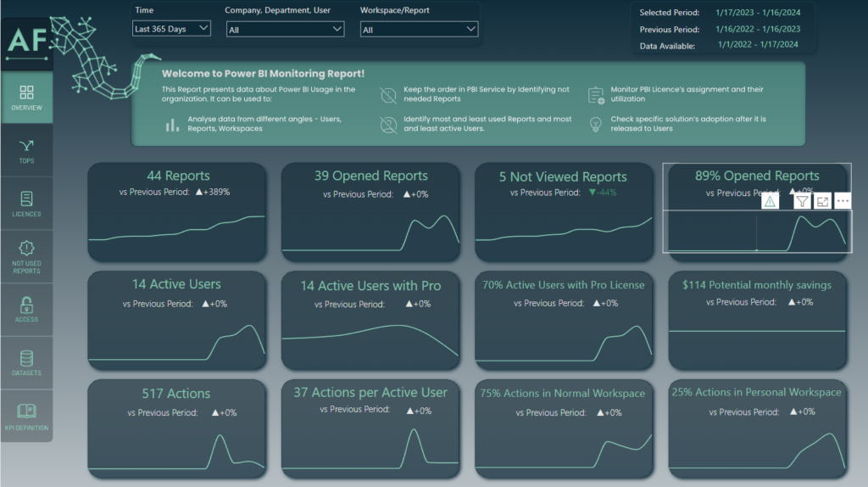Click the Welcome to Power BI Monitoring Report heading
The image size is (868, 487).
(x=263, y=74)
